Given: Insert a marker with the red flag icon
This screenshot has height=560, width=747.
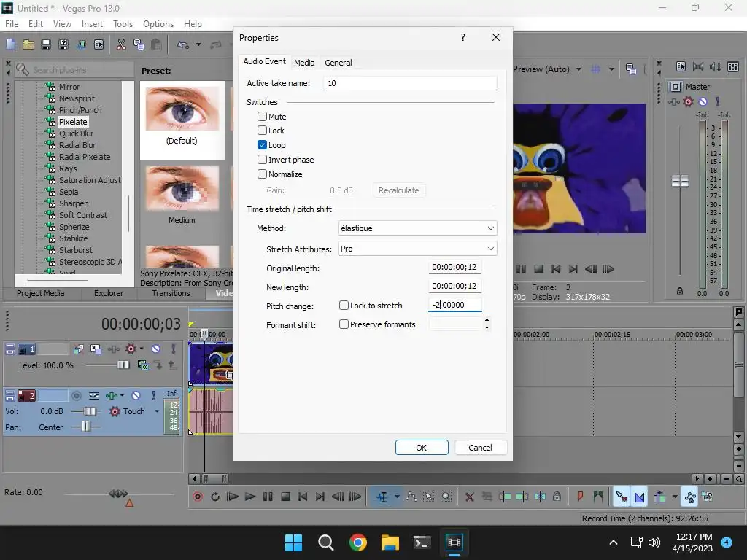Looking at the screenshot, I should pos(580,497).
